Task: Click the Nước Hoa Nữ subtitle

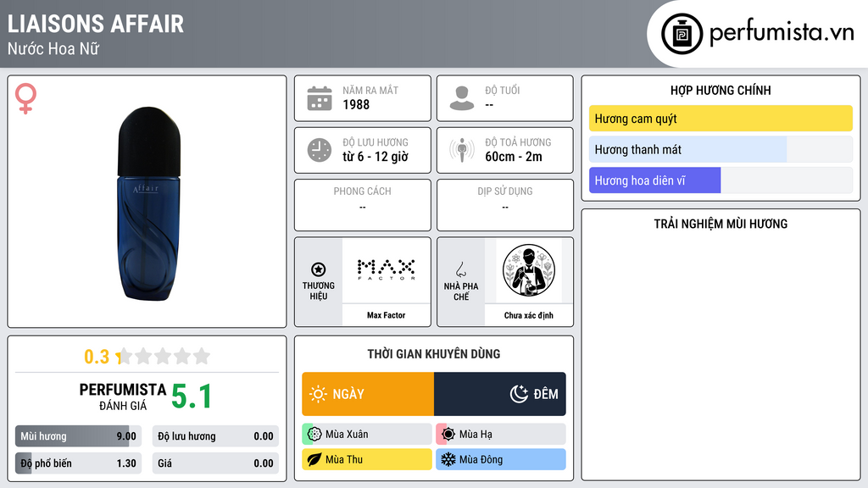Action: 53,48
